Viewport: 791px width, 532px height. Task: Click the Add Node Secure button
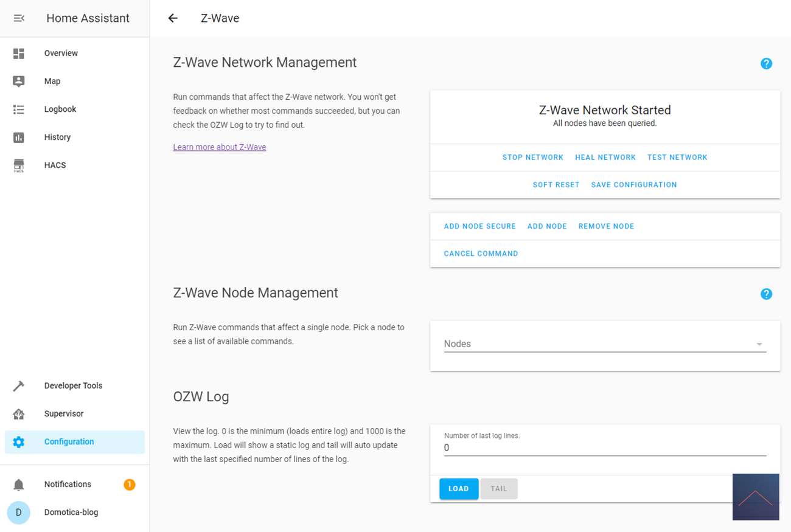tap(479, 226)
